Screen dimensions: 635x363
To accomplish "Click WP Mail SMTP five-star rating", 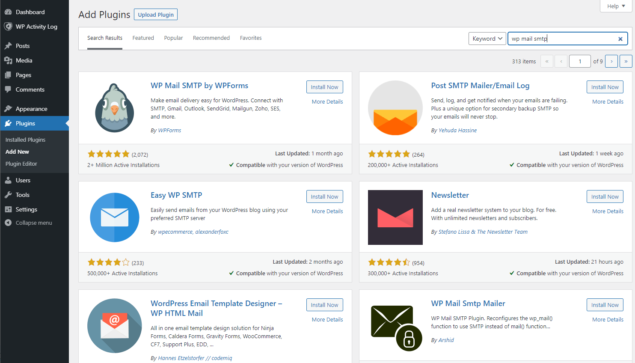I will (x=109, y=154).
